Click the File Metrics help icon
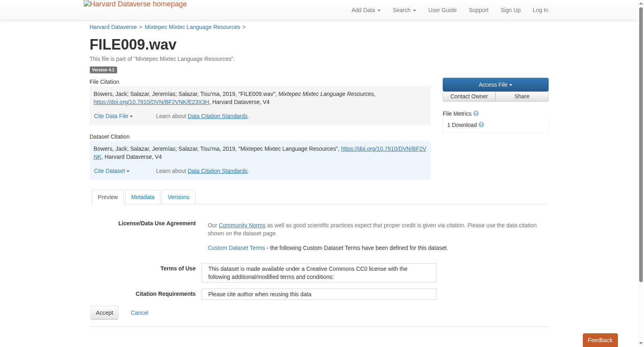644x347 pixels. (476, 114)
